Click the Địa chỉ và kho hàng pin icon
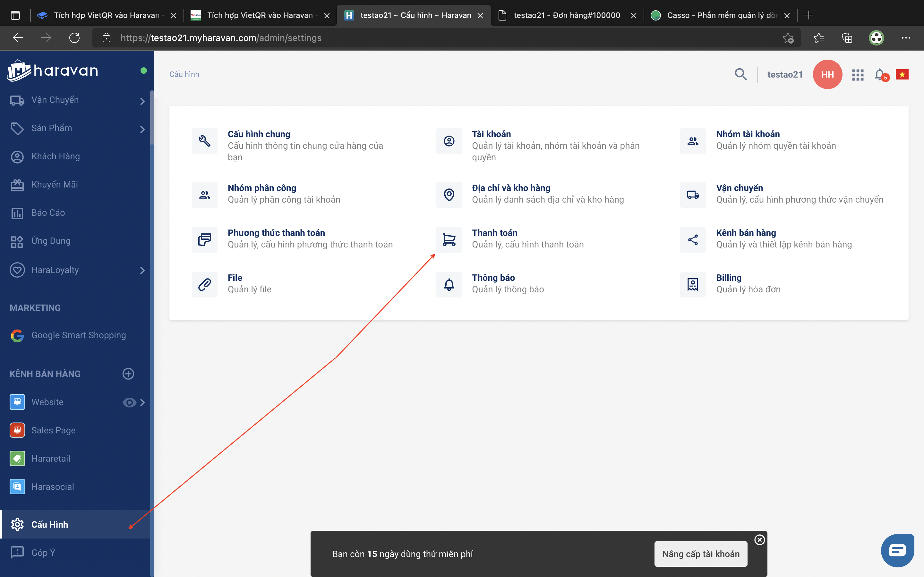This screenshot has width=924, height=577. click(449, 195)
